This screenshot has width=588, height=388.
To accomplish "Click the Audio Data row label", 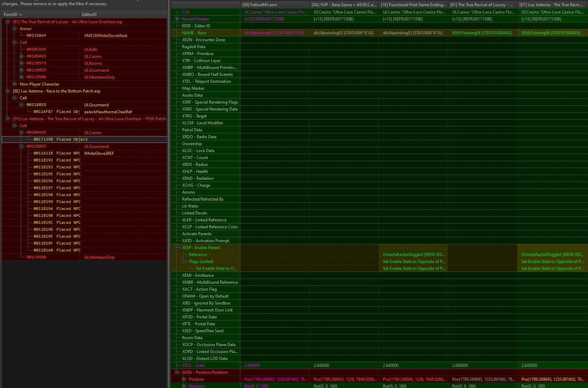I will click(x=192, y=95).
